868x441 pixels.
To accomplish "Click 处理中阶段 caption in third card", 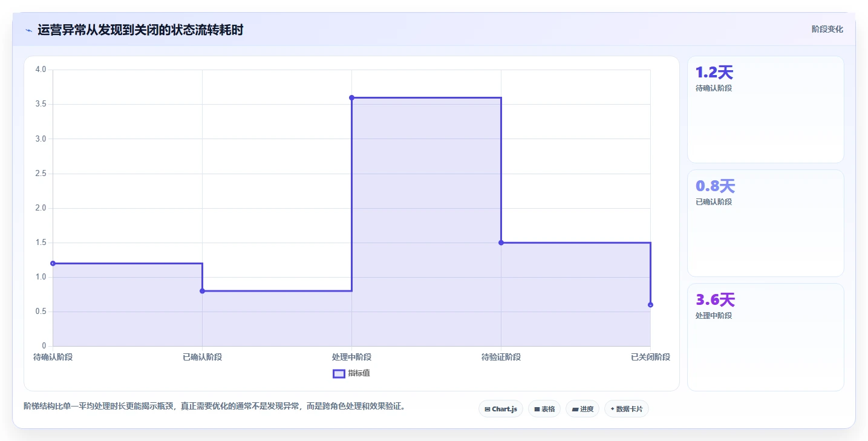I will [x=714, y=316].
